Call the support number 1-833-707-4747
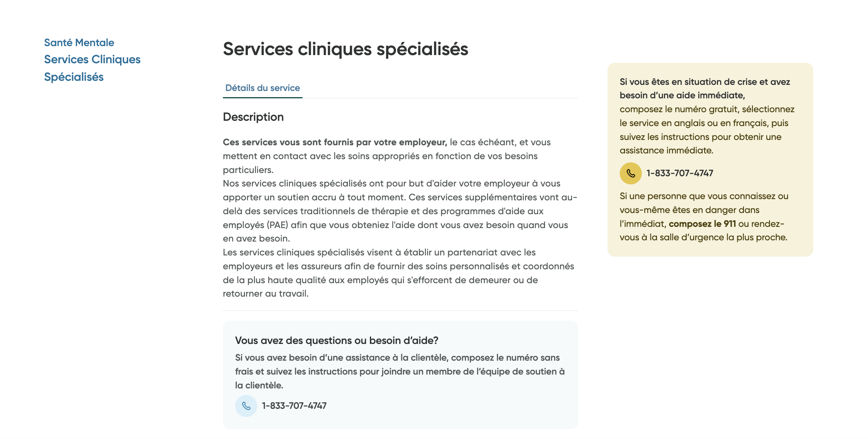This screenshot has height=439, width=868. coord(294,406)
